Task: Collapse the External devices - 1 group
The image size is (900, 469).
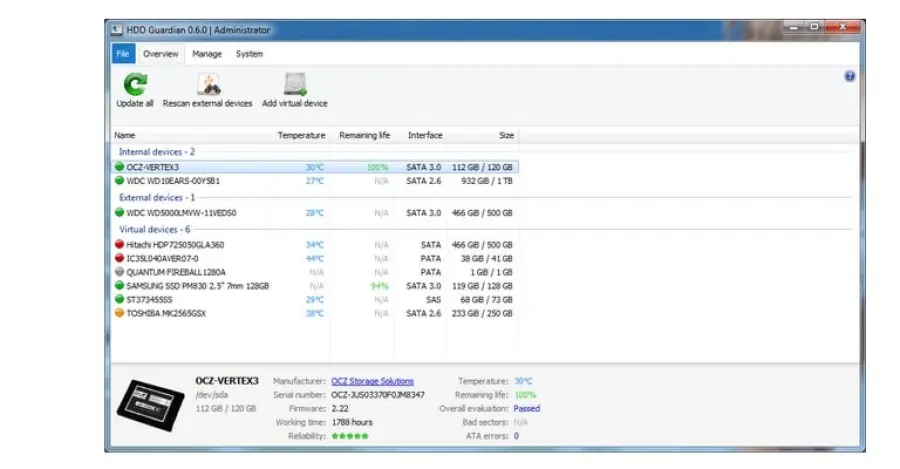Action: (157, 197)
